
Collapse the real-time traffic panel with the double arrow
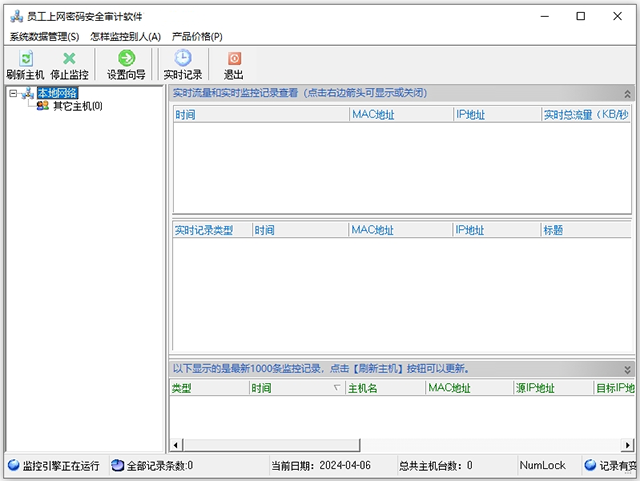click(x=627, y=94)
